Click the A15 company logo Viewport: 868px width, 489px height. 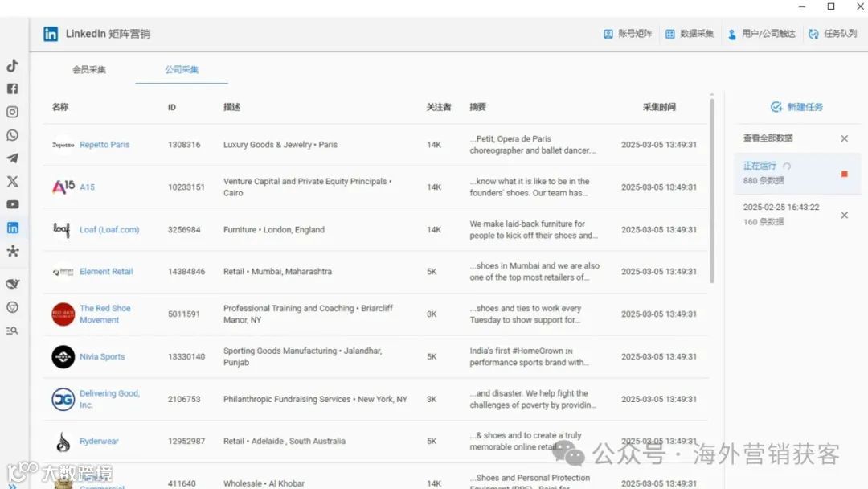63,187
